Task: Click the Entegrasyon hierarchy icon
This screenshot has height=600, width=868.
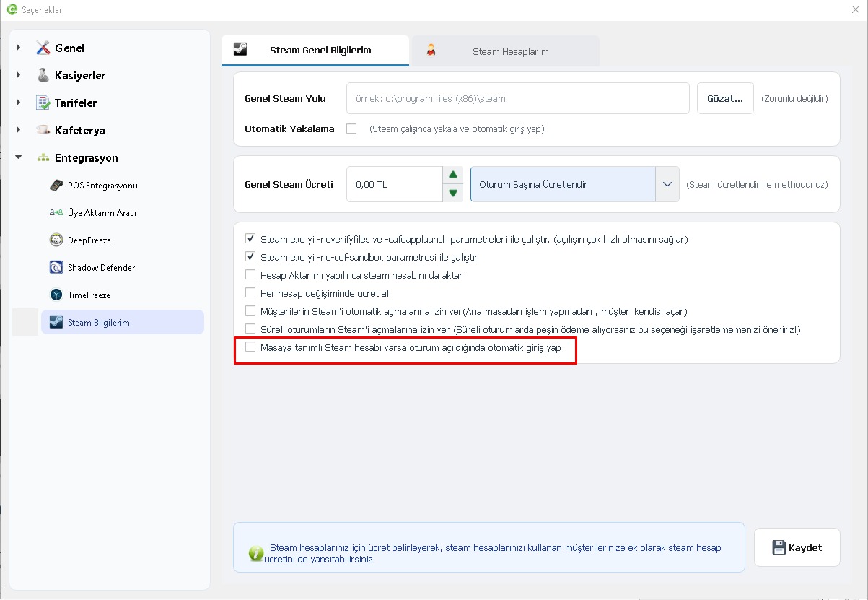Action: click(x=43, y=158)
